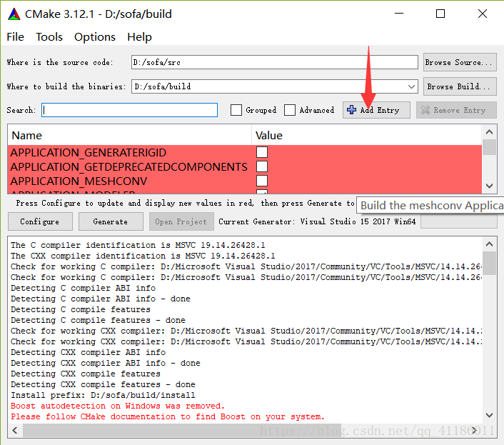Click the Remove Entry X icon
The width and height of the screenshot is (504, 445).
(x=425, y=110)
